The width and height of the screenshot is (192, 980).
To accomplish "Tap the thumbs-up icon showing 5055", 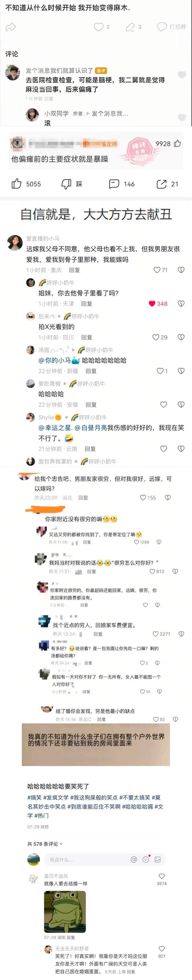I will 16,184.
